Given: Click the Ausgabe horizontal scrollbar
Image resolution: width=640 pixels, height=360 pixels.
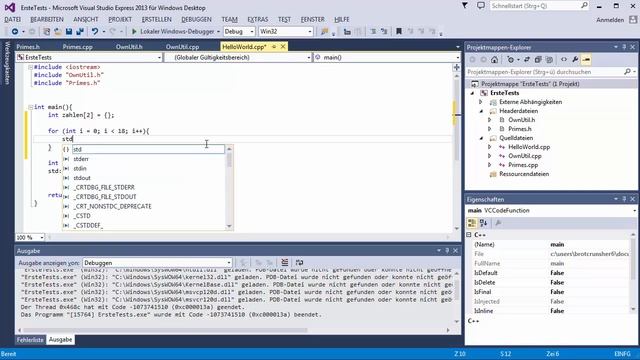Looking at the screenshot, I should [x=165, y=330].
